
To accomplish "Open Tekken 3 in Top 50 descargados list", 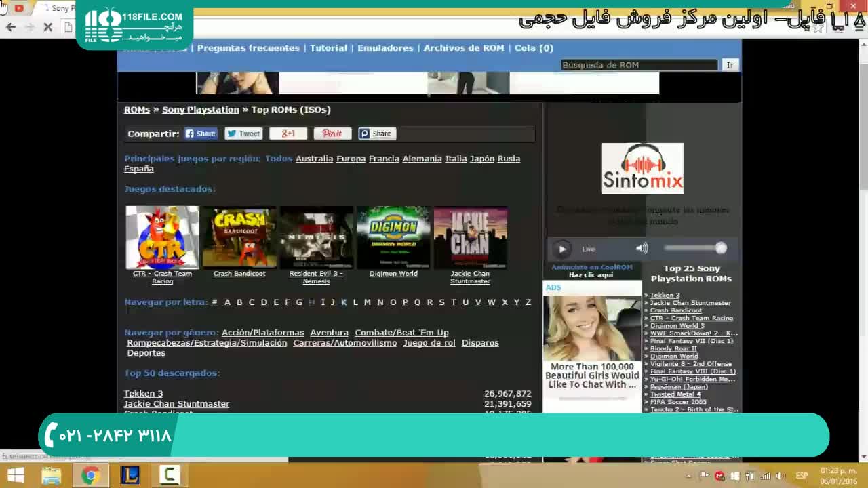I will 143,394.
